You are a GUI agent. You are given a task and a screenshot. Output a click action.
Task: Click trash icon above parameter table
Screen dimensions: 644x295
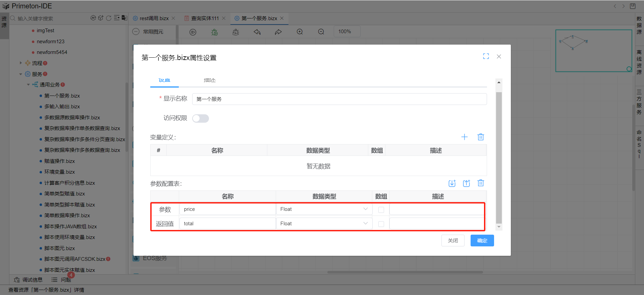point(481,183)
